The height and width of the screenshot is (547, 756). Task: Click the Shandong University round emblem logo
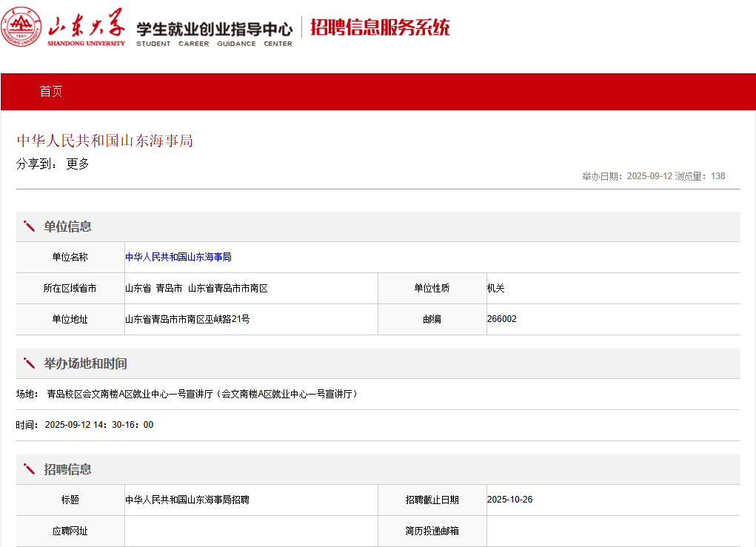point(21,27)
